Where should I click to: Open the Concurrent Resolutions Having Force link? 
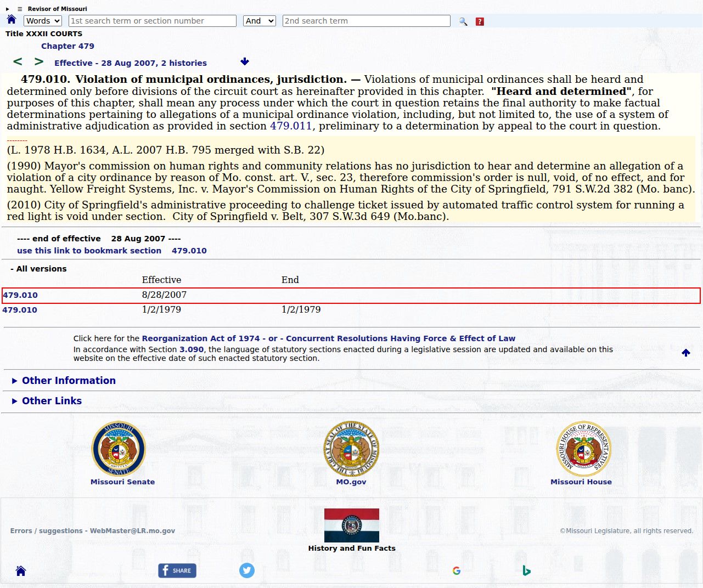[401, 338]
